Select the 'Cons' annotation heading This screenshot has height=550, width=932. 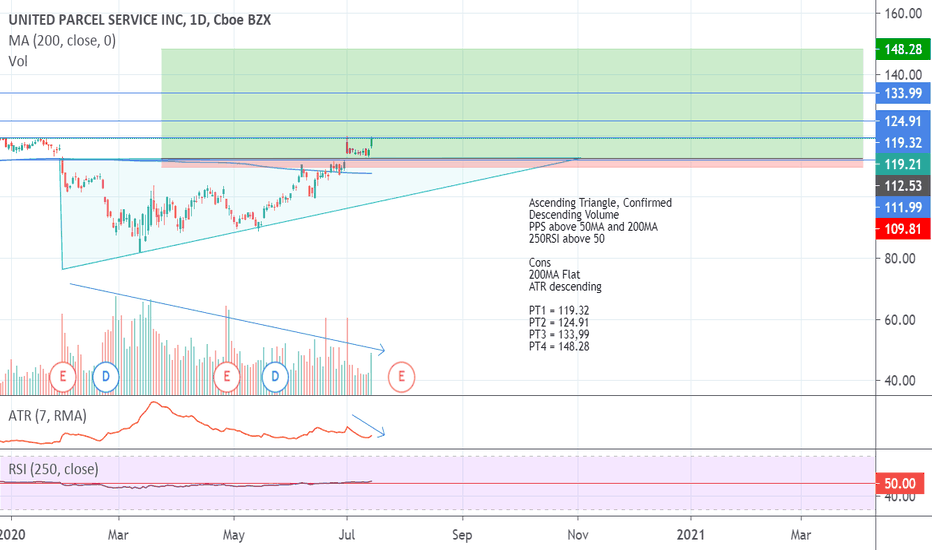tap(540, 262)
